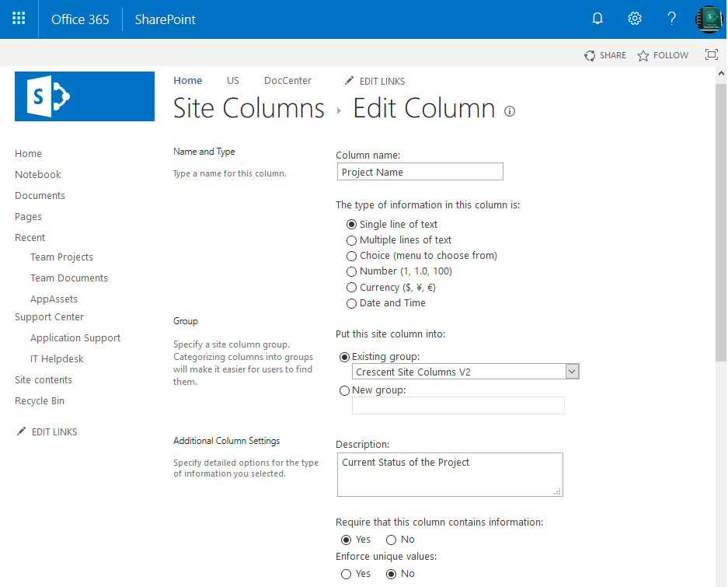Image resolution: width=728 pixels, height=587 pixels.
Task: Click inside the Column name field
Action: point(420,171)
